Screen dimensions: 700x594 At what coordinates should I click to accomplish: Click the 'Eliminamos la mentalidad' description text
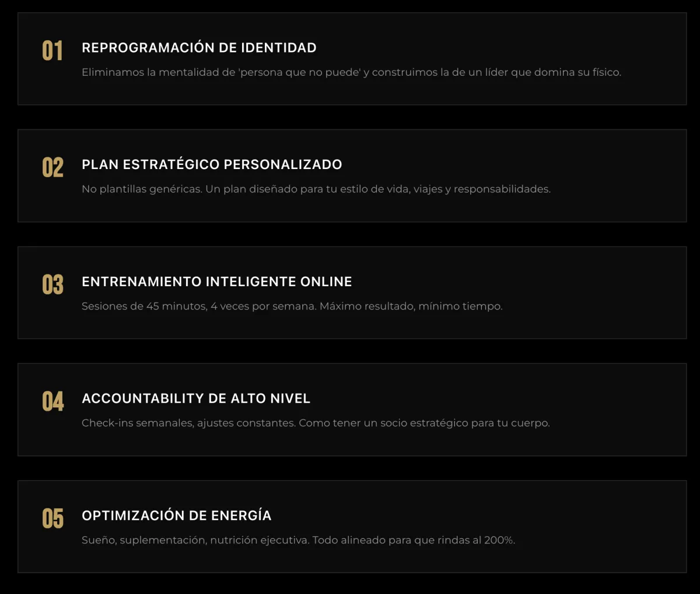pos(351,72)
